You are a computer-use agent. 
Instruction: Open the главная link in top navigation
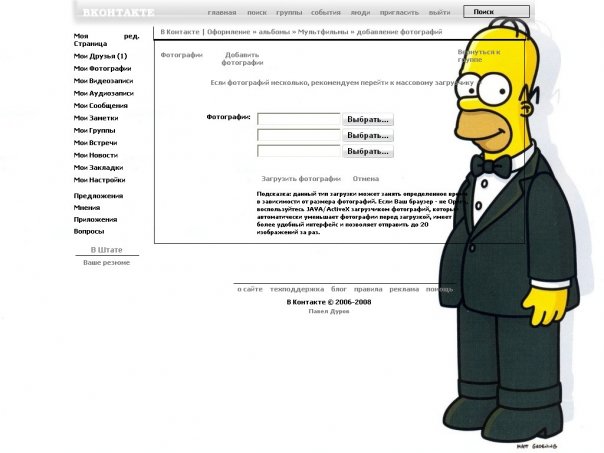(222, 12)
